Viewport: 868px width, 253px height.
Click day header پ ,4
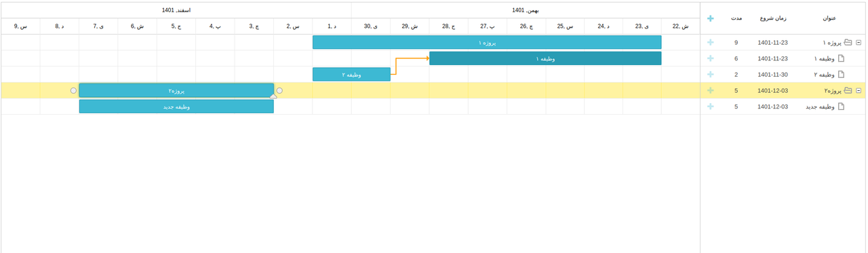tap(215, 26)
